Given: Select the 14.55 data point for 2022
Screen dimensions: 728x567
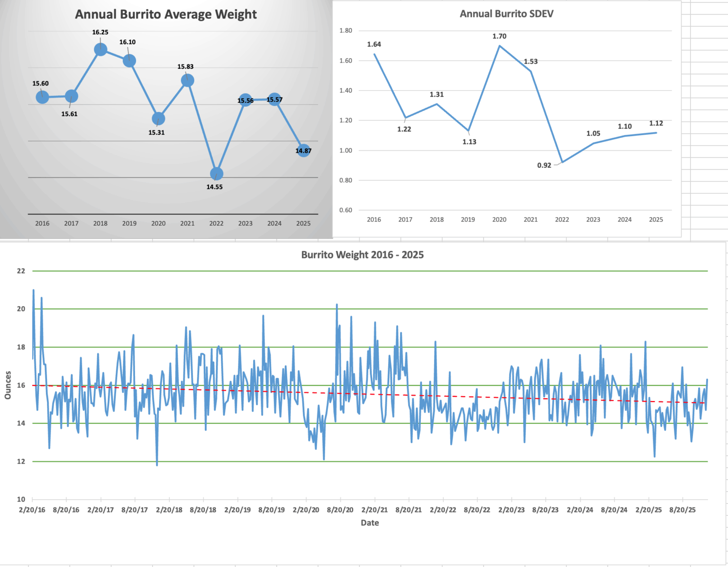Looking at the screenshot, I should [217, 173].
